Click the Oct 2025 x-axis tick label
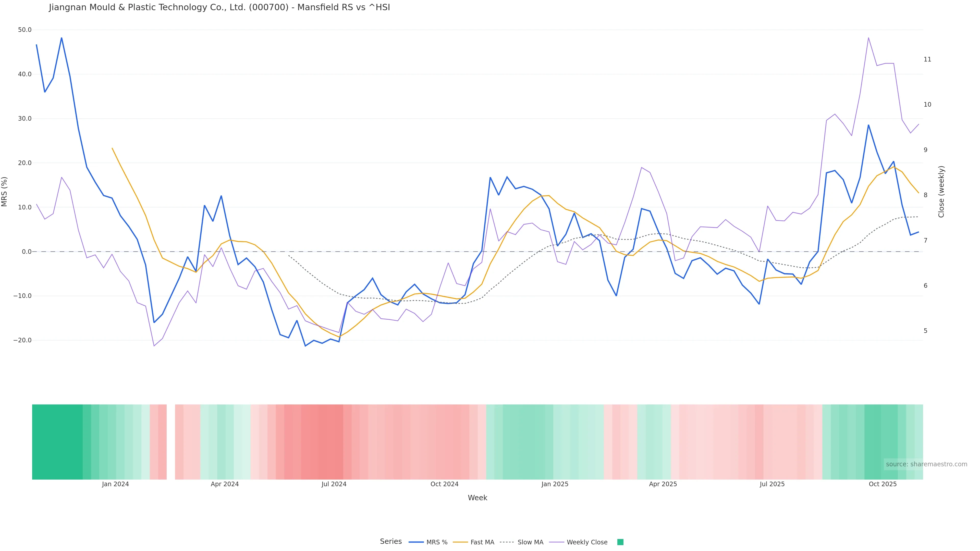980x551 pixels. click(883, 484)
